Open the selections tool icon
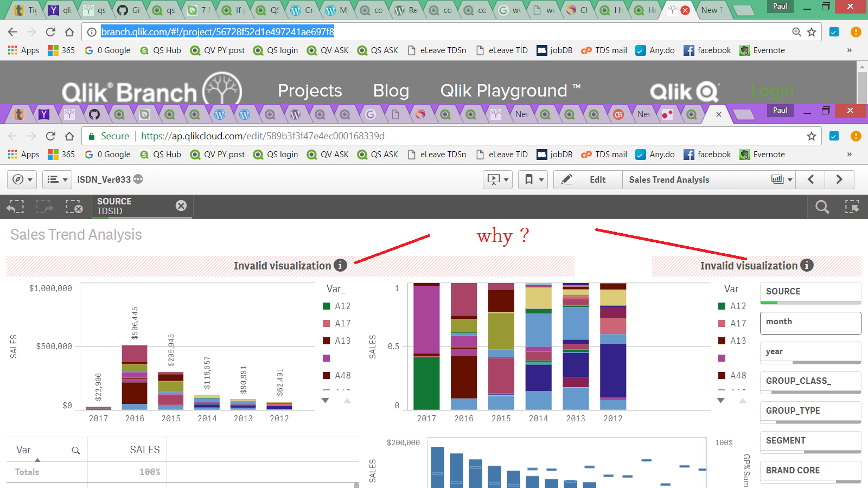 tap(852, 207)
